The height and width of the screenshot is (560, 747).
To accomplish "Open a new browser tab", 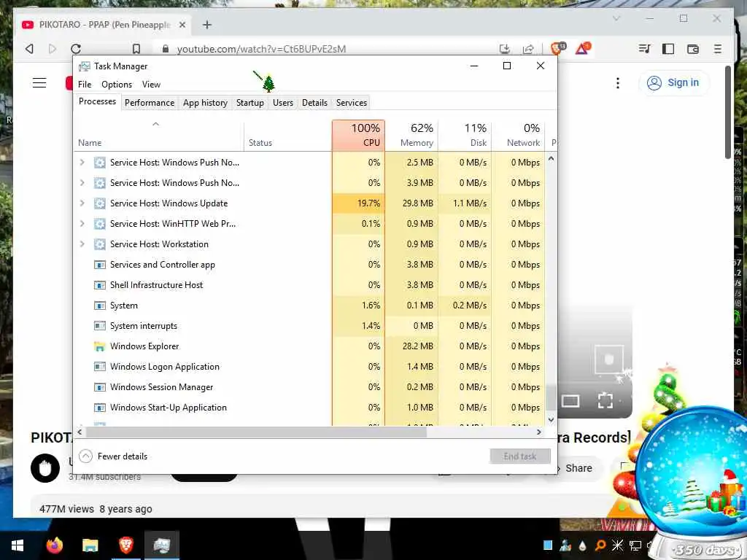I will [x=206, y=25].
